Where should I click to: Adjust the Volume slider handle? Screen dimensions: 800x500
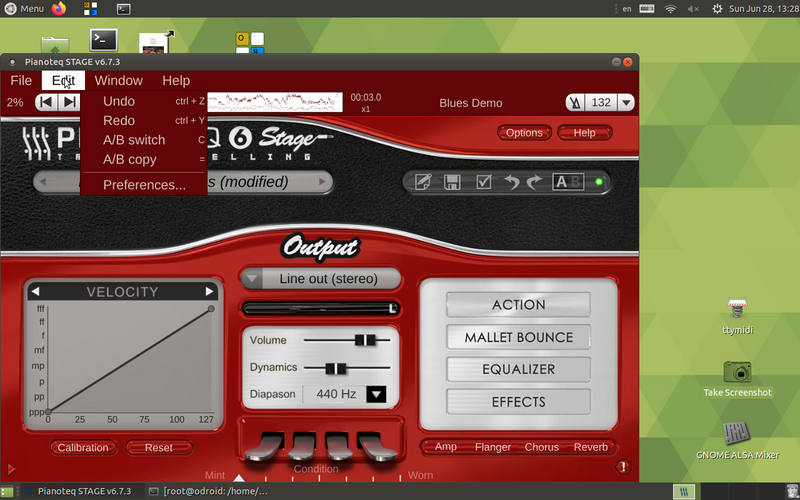point(365,340)
